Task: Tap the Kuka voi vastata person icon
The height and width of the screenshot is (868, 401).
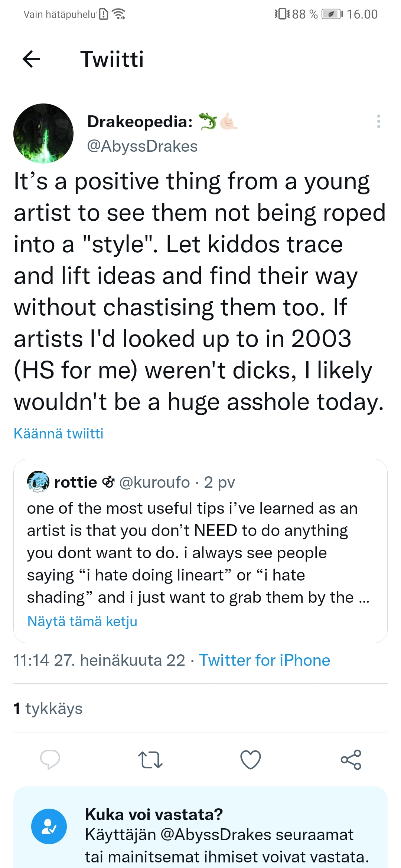Action: [x=49, y=826]
